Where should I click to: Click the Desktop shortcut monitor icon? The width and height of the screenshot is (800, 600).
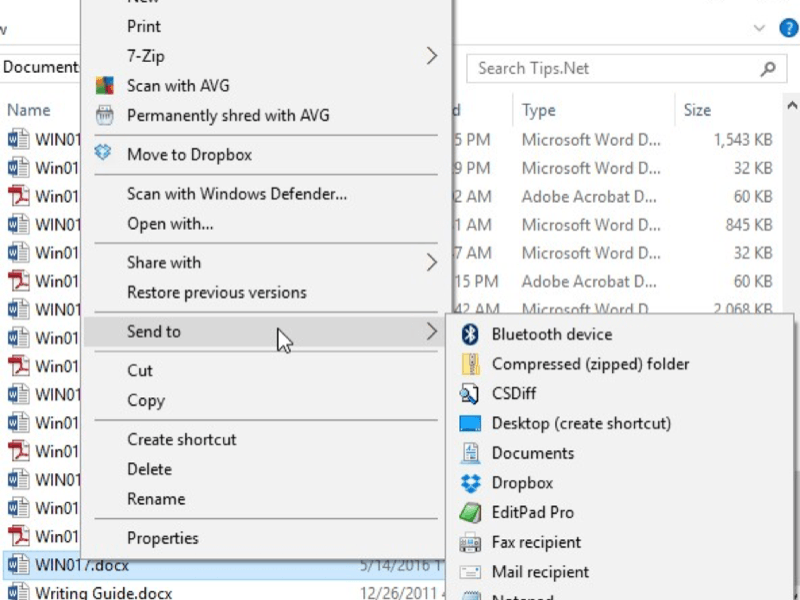click(x=470, y=423)
